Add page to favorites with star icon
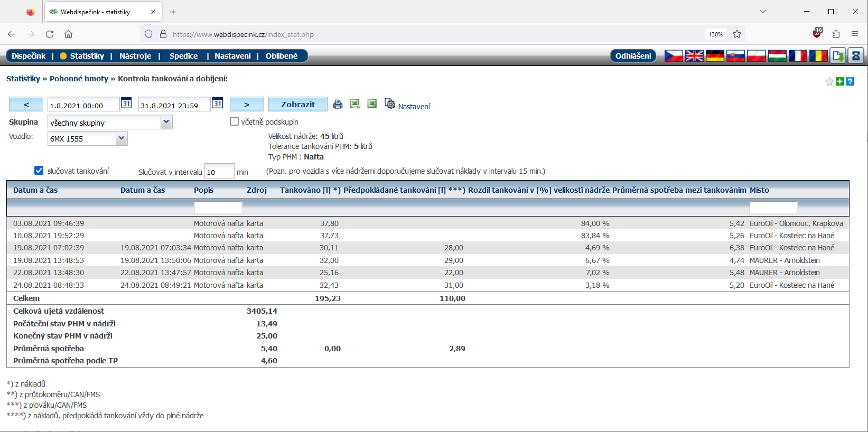This screenshot has width=868, height=432. point(829,81)
